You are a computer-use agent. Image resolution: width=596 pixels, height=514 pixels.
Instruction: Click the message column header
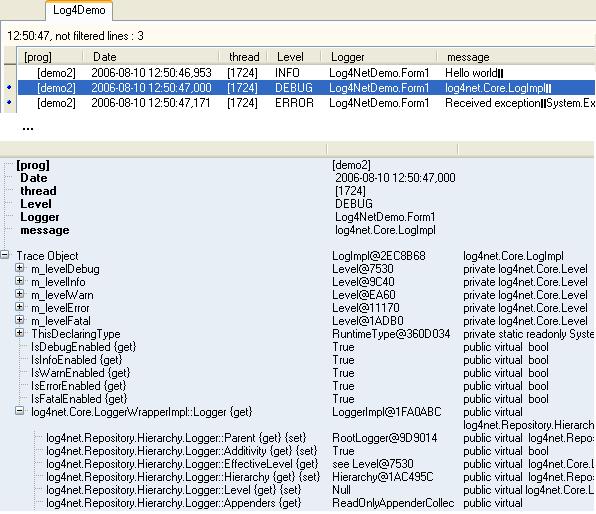point(468,57)
